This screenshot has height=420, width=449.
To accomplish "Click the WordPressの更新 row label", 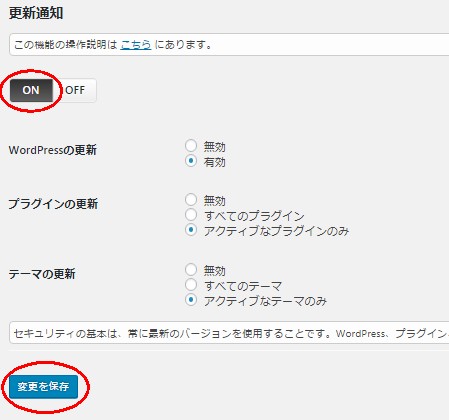I will pyautogui.click(x=53, y=150).
